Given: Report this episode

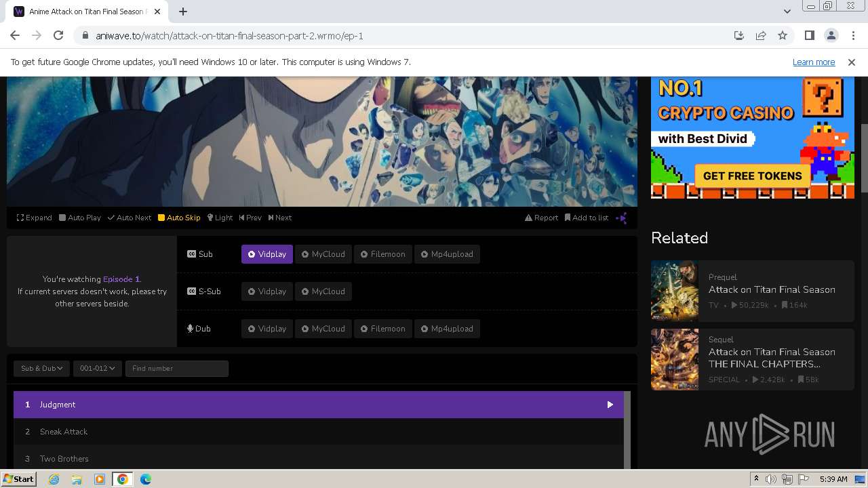Looking at the screenshot, I should point(541,218).
